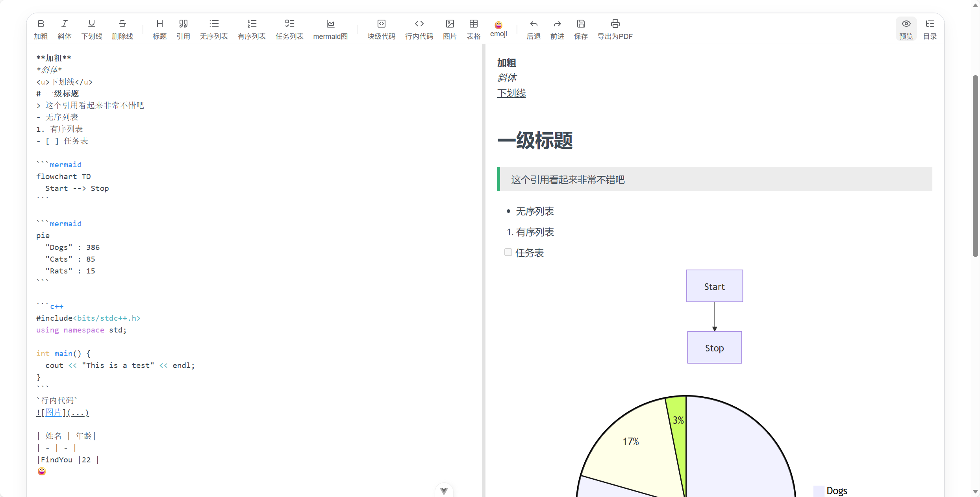The width and height of the screenshot is (980, 497).
Task: Click the Start node in flowchart
Action: coord(714,286)
